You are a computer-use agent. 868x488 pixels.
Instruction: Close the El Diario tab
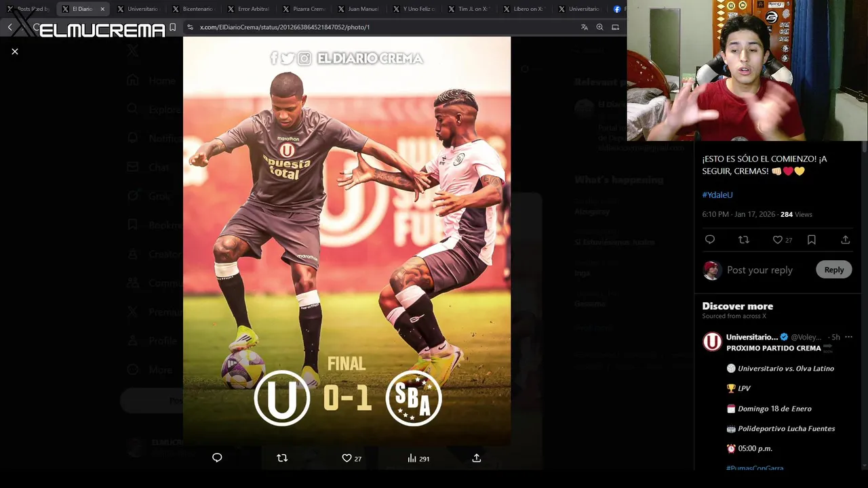(x=102, y=9)
